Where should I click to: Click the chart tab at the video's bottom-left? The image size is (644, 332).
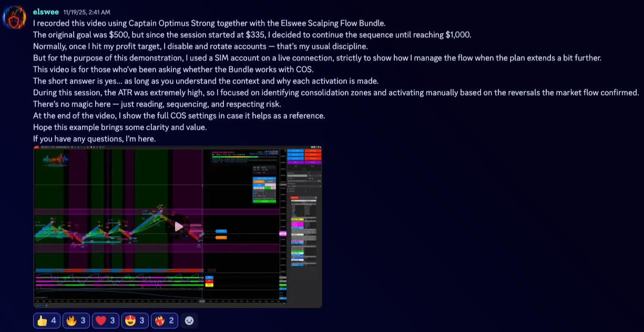40,305
